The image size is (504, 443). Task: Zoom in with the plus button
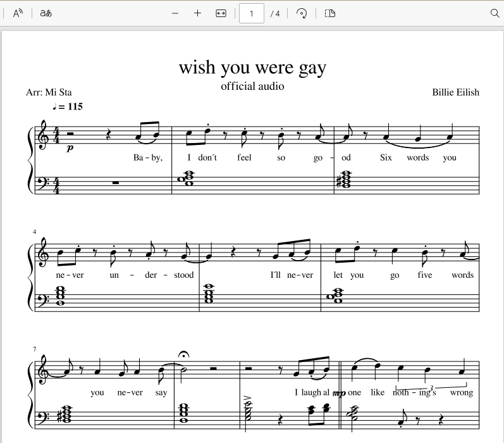(x=198, y=13)
